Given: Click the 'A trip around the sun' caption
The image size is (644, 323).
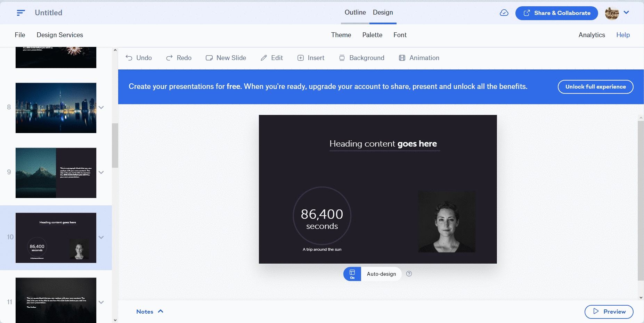Looking at the screenshot, I should pos(322,249).
